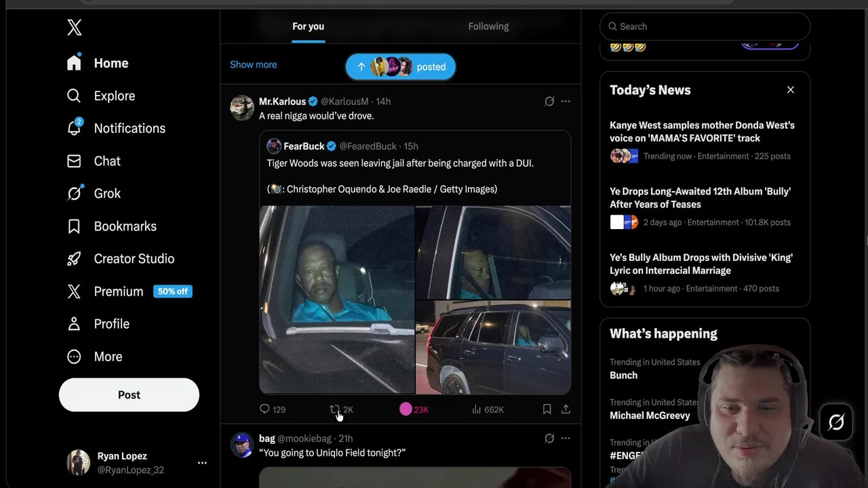Open the Explore page

101,96
